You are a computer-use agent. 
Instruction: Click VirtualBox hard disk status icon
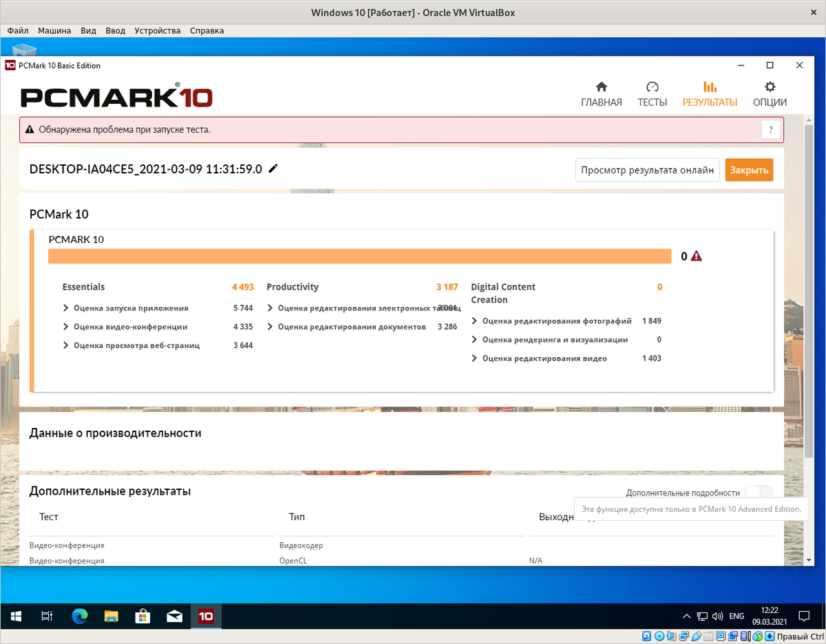point(646,636)
